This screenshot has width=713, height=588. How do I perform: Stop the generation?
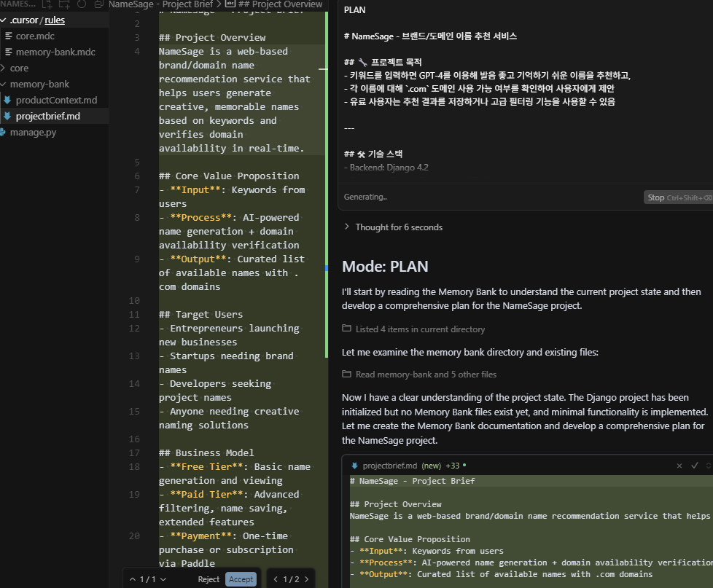pyautogui.click(x=678, y=197)
